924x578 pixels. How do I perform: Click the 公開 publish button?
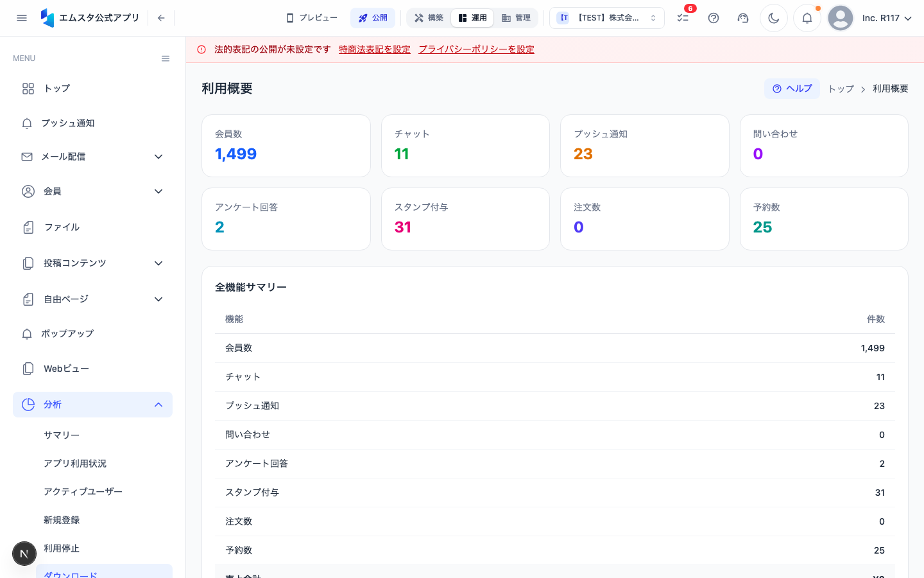click(x=373, y=18)
